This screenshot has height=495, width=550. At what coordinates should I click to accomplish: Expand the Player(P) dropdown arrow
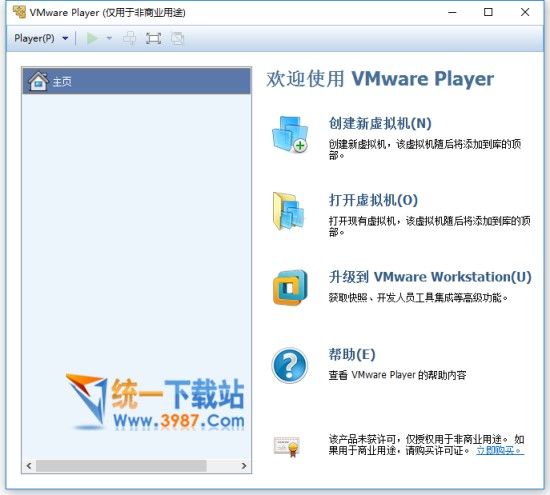click(x=65, y=38)
